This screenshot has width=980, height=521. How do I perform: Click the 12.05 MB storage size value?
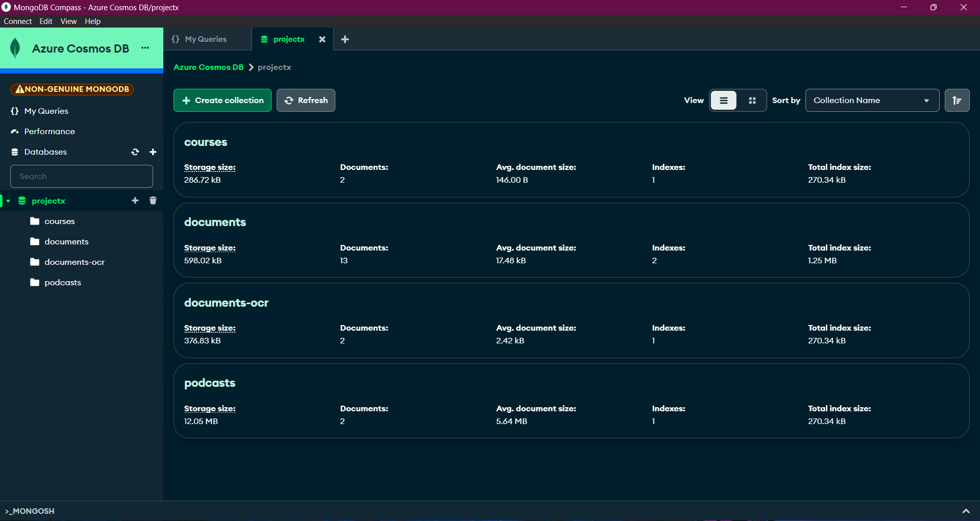pos(201,421)
